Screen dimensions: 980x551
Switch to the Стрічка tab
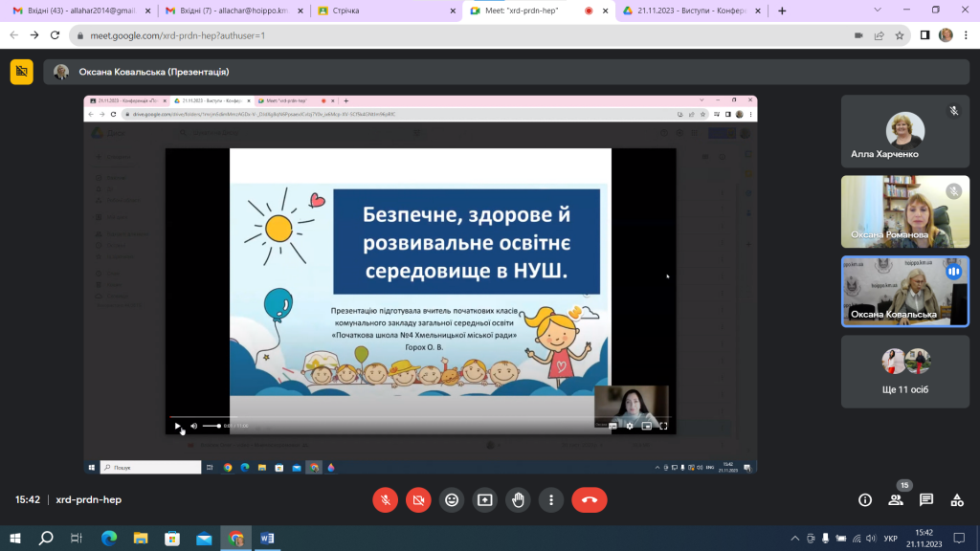coord(387,11)
